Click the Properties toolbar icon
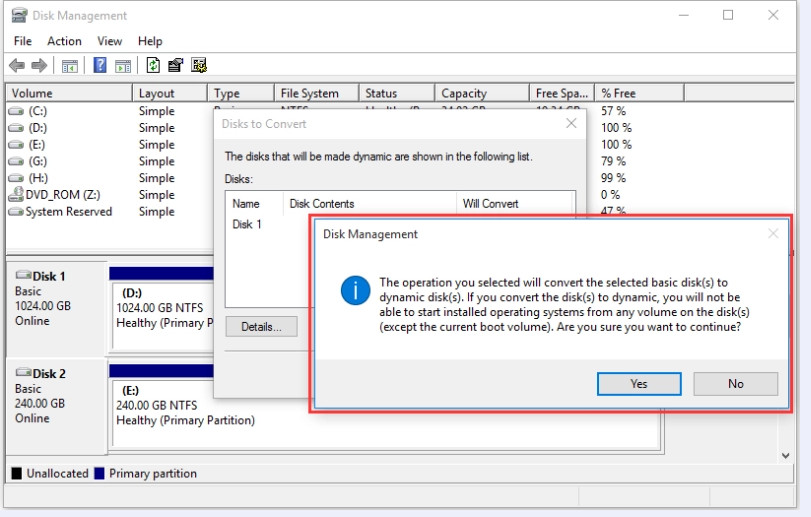 pyautogui.click(x=175, y=65)
